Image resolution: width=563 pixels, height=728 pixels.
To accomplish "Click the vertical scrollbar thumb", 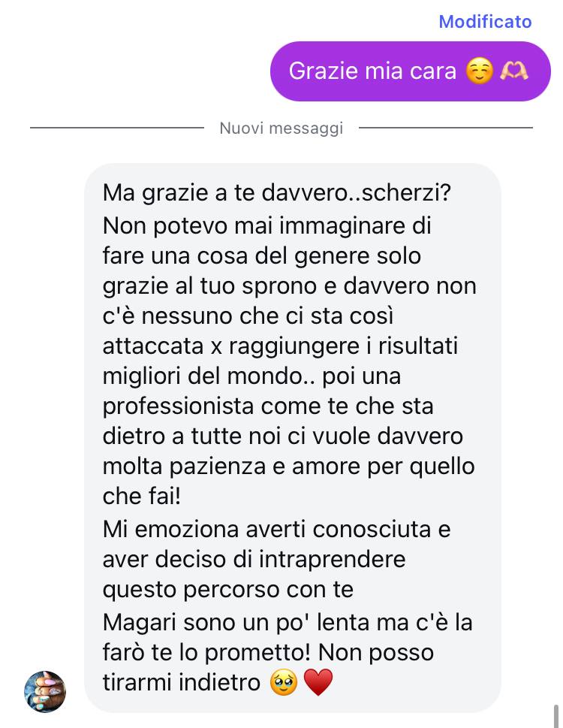I will [555, 716].
